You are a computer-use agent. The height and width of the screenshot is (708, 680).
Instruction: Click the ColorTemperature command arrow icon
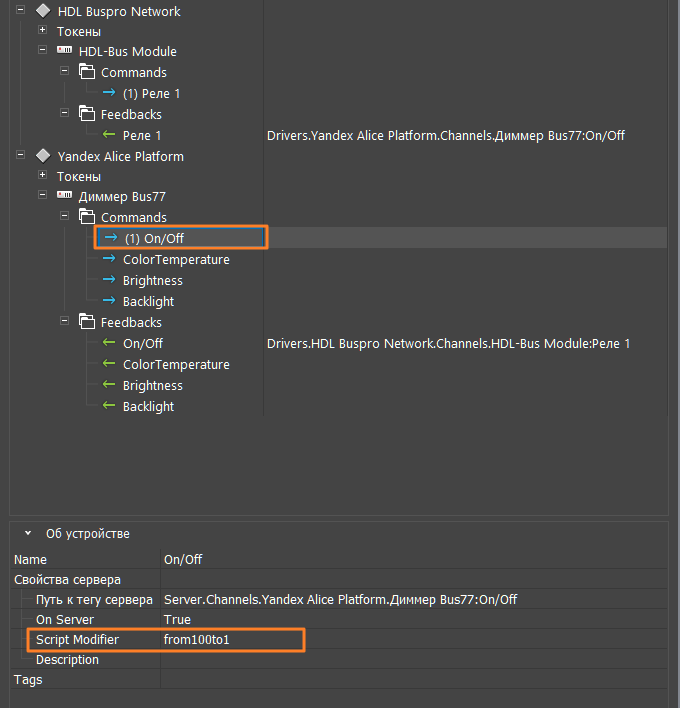tap(109, 259)
